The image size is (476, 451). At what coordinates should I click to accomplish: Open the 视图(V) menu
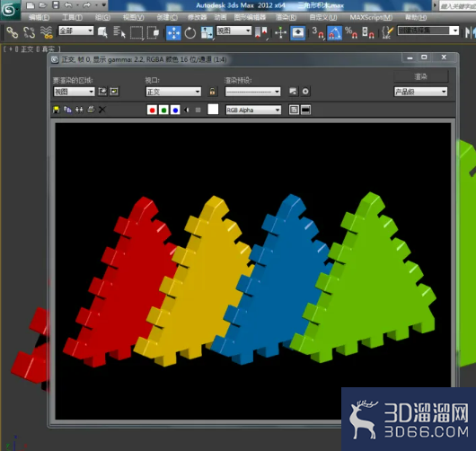[x=134, y=18]
